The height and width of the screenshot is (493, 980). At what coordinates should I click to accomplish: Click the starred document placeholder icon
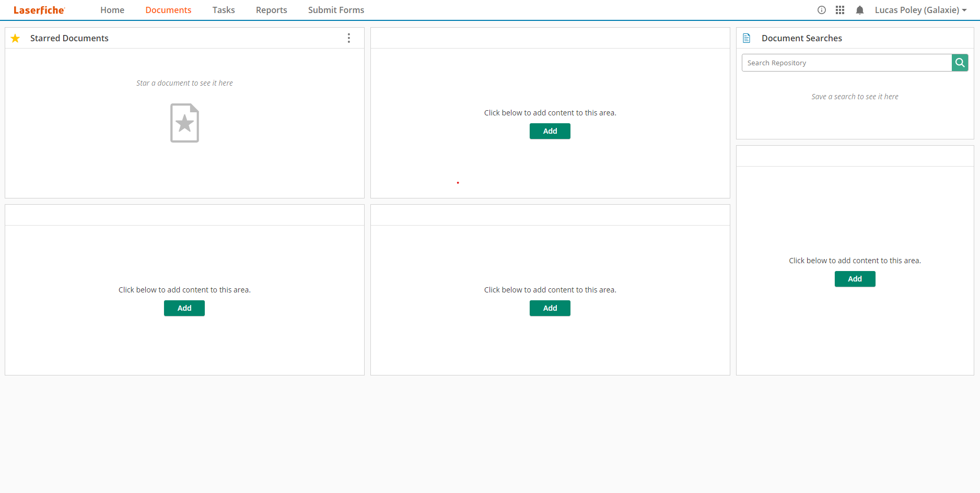coord(184,123)
